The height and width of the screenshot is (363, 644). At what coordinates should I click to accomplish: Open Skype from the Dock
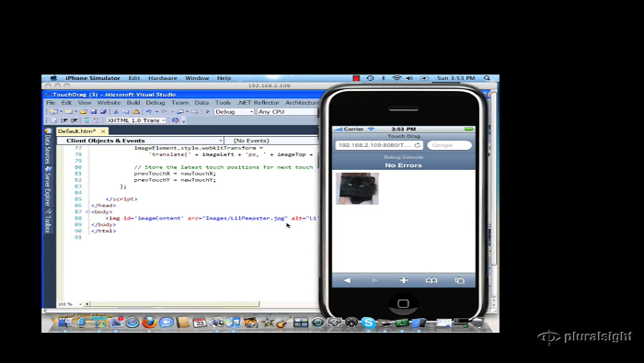(368, 323)
